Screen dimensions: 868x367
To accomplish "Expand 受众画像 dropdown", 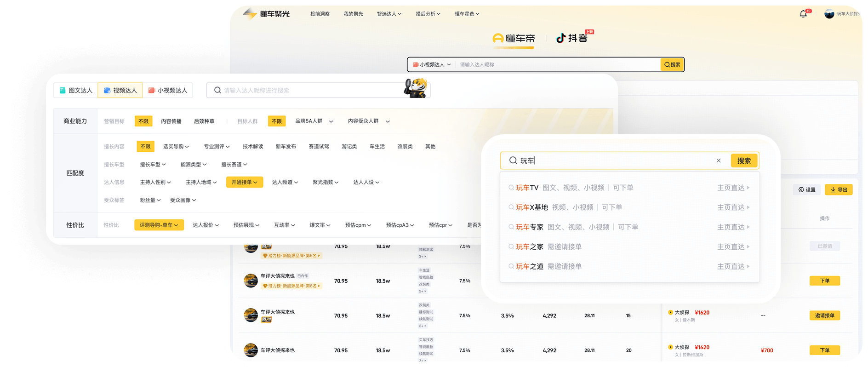I will tap(183, 201).
